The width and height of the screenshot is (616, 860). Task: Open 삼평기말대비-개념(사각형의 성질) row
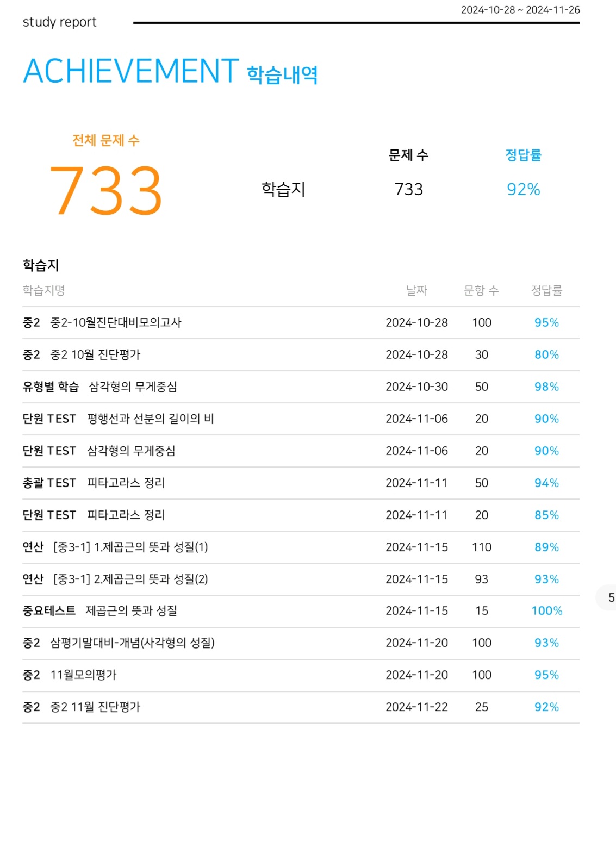[x=301, y=643]
